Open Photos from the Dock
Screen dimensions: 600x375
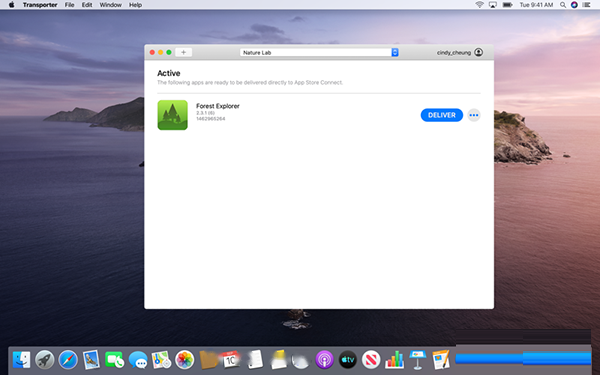pyautogui.click(x=184, y=360)
